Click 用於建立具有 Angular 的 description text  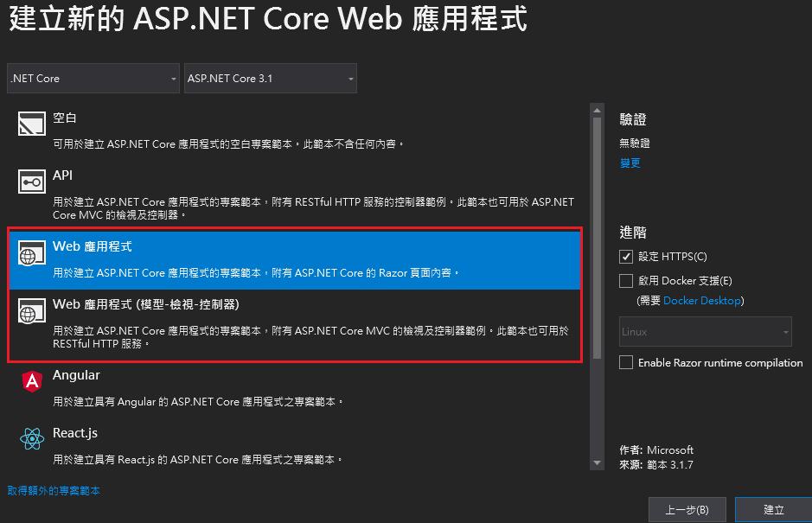198,401
